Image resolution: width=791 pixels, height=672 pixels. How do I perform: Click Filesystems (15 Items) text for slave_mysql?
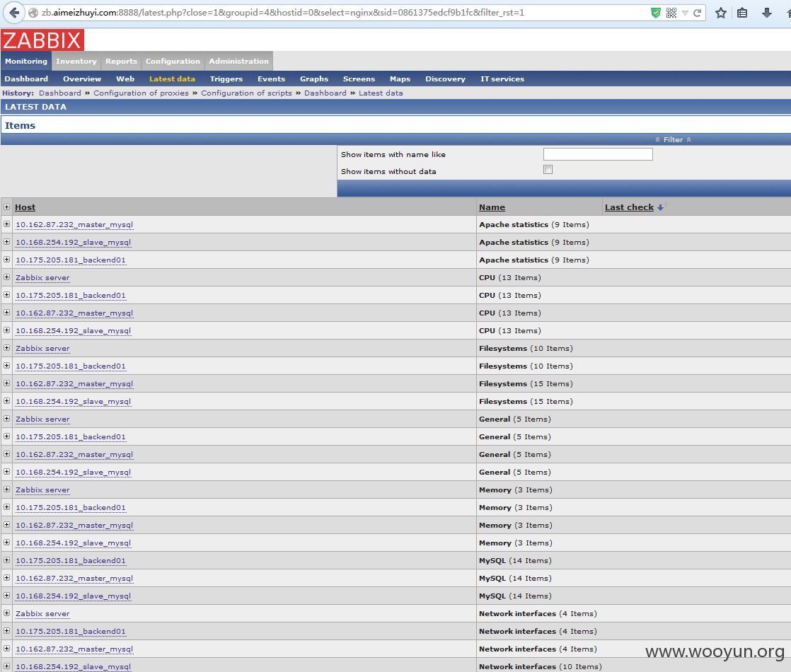tap(526, 402)
